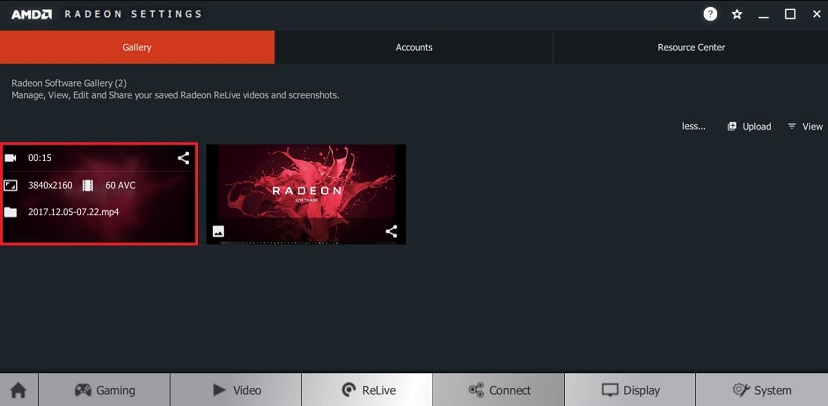Share the Radeon Software screenshot

pos(391,231)
